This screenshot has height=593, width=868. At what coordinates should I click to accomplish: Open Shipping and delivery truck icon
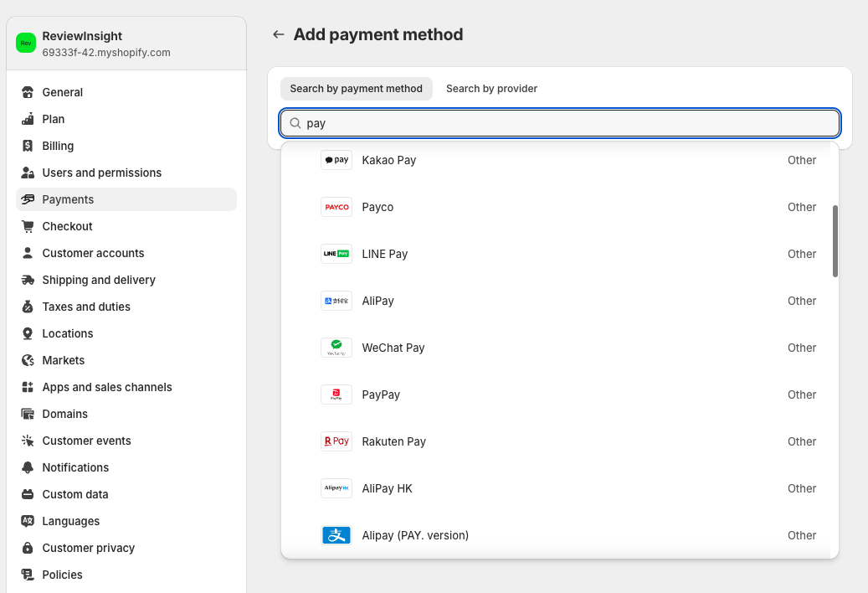coord(28,280)
